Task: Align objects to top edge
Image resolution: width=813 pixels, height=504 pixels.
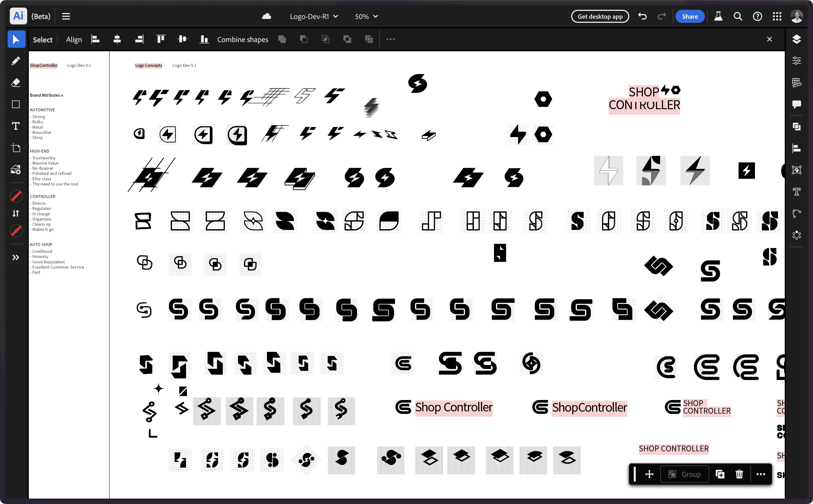Action: pyautogui.click(x=161, y=39)
